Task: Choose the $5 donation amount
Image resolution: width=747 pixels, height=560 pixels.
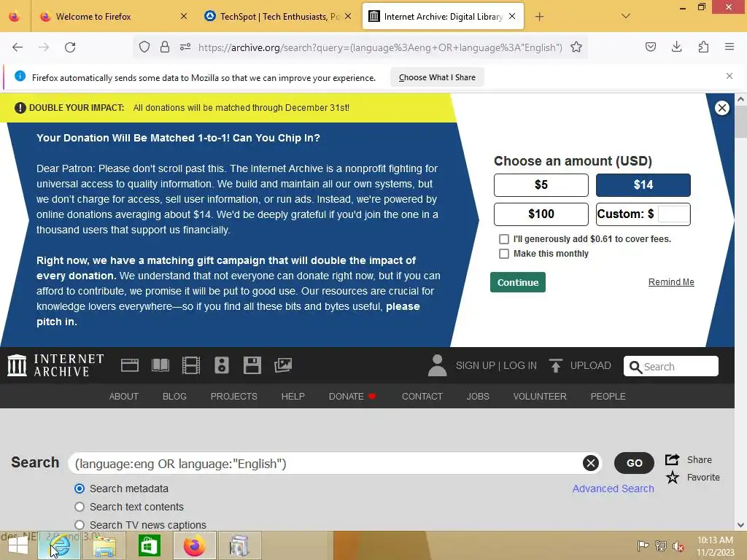Action: click(x=541, y=184)
